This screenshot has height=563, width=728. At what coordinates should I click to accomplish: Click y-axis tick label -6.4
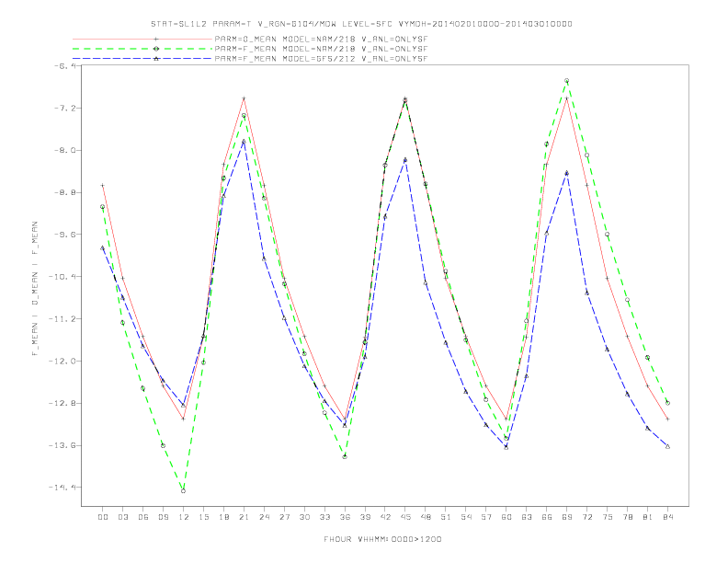[x=65, y=66]
